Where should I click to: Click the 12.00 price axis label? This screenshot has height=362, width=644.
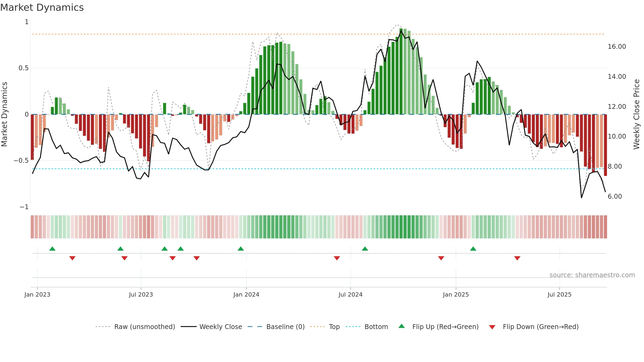(617, 107)
